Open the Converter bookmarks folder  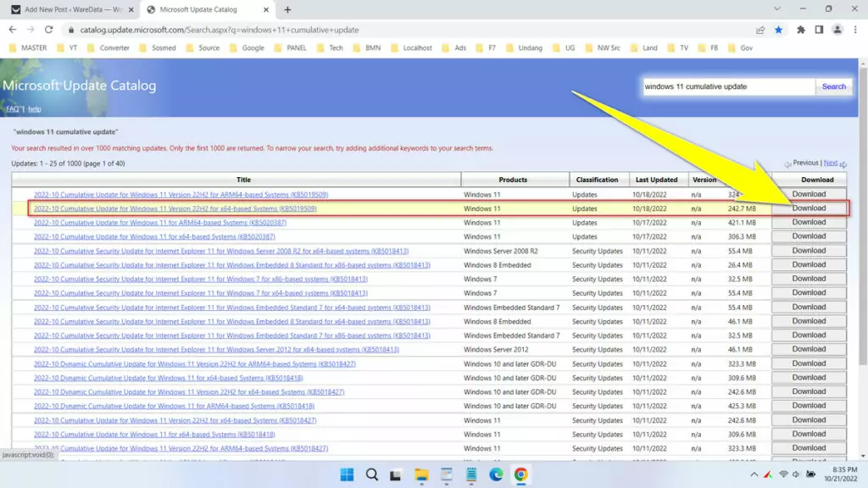tap(108, 48)
